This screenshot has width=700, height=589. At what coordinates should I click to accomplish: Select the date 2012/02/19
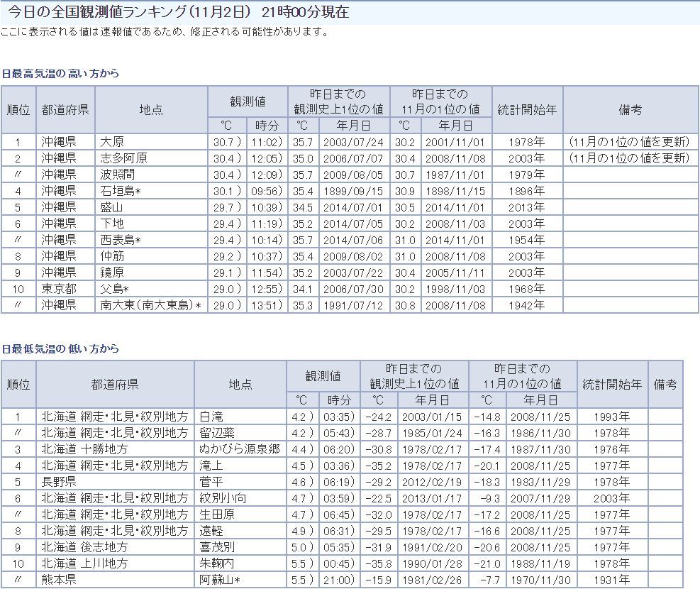tap(433, 482)
